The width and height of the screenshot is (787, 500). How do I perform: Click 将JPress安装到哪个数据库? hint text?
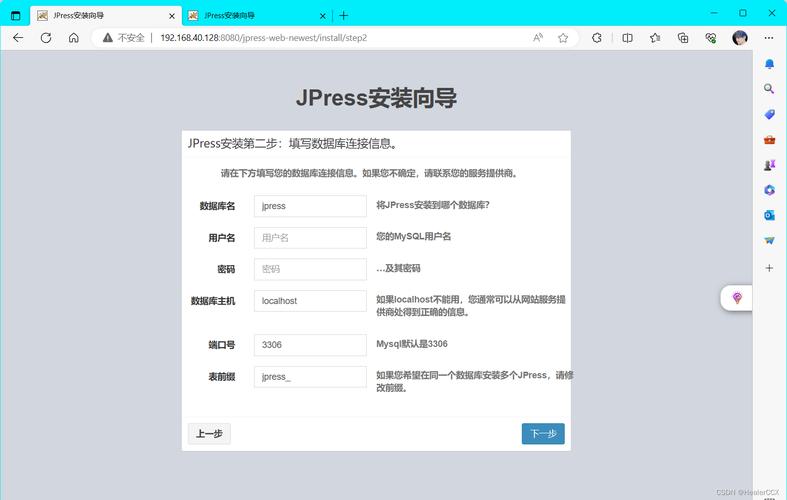(433, 205)
